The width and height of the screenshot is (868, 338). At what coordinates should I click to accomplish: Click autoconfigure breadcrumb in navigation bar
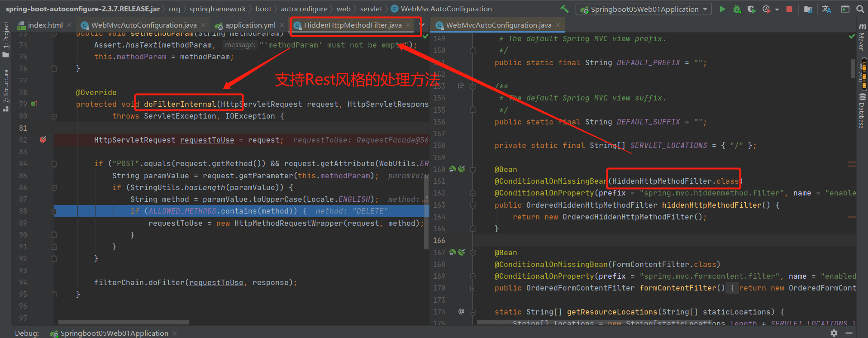(304, 9)
